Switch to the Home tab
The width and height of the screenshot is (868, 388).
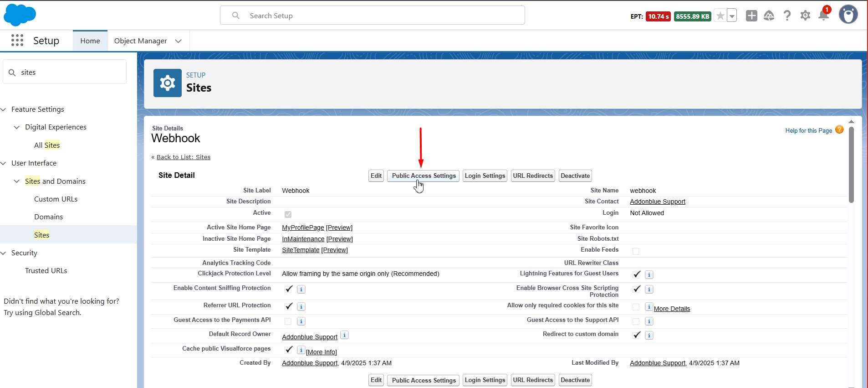(90, 41)
